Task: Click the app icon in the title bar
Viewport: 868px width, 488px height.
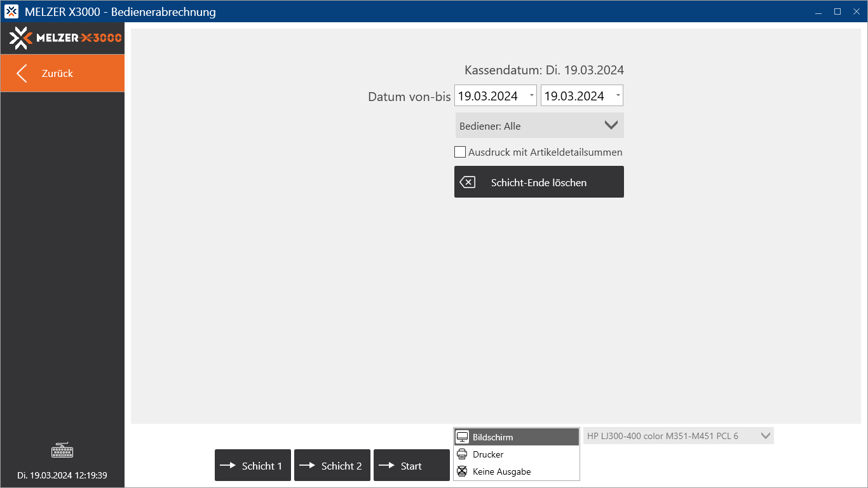Action: tap(11, 11)
